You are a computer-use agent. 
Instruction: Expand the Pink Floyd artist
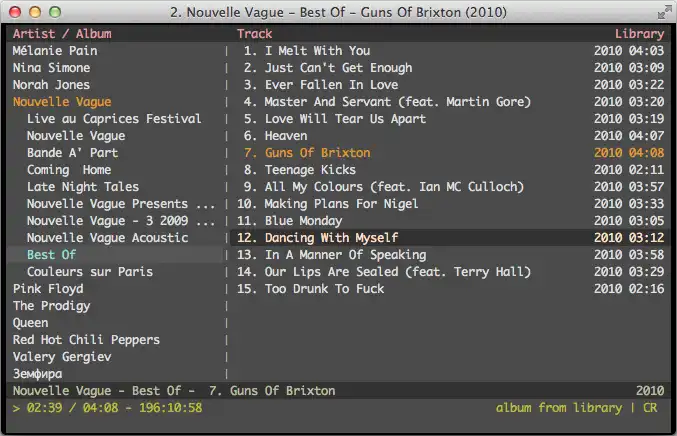(x=48, y=289)
